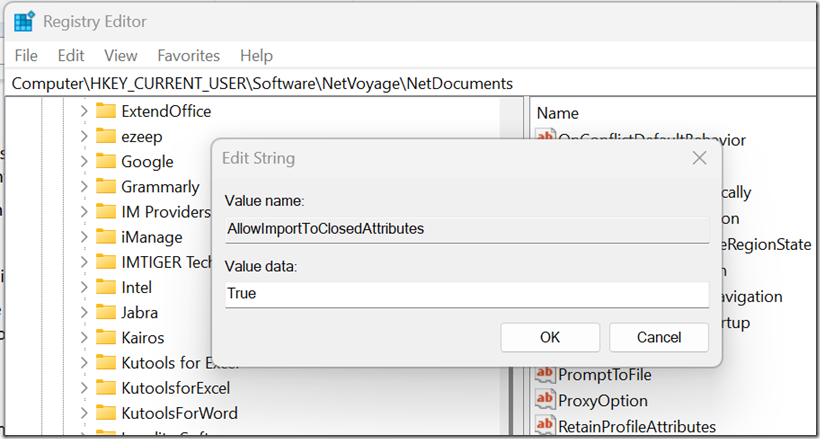Screen dimensions: 820x439
Task: Click the PromptToFile string value icon
Action: [x=545, y=374]
